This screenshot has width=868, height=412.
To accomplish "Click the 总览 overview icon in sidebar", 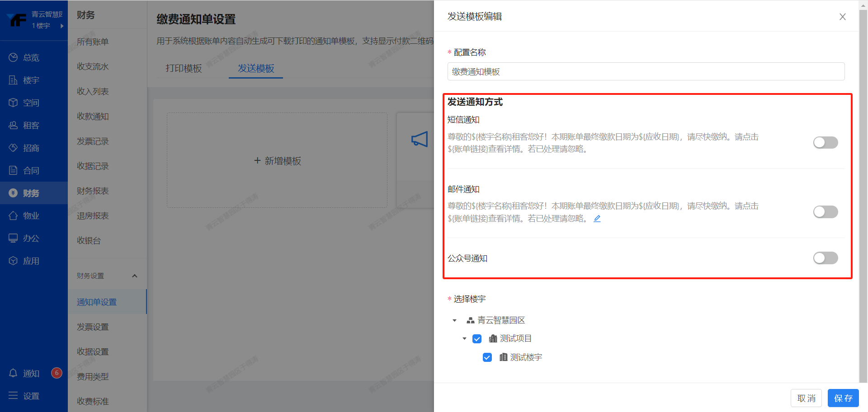I will tap(13, 57).
